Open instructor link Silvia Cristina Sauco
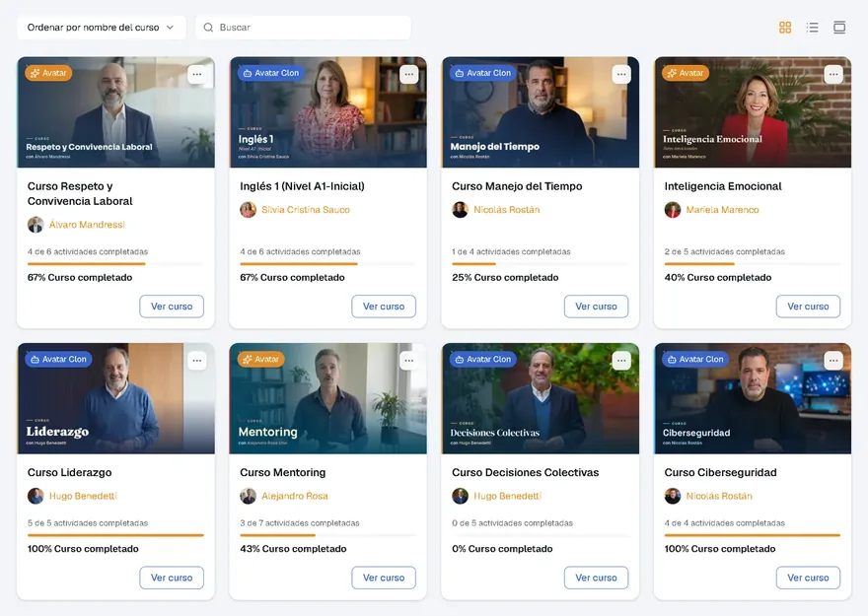Viewport: 868px width, 616px height. click(x=306, y=210)
